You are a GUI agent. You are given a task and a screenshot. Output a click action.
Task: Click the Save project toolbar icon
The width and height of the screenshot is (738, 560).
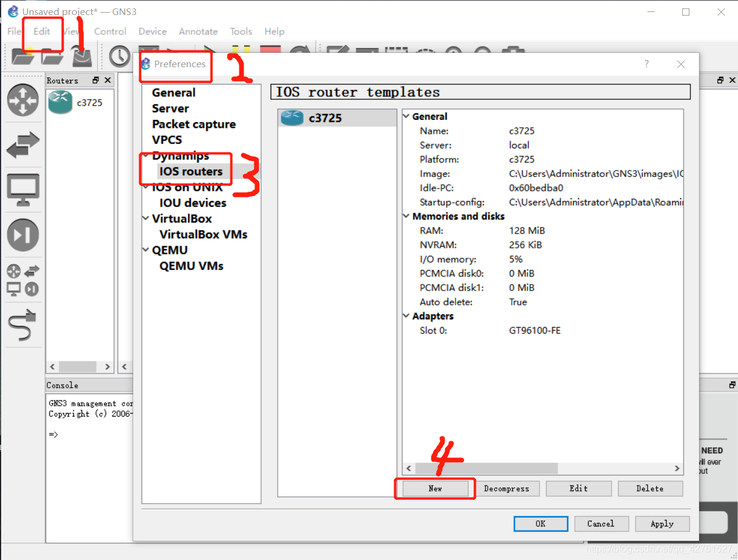click(x=82, y=56)
